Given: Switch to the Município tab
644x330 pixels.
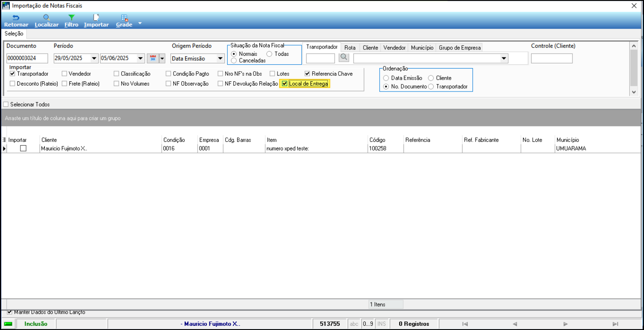Looking at the screenshot, I should pos(422,48).
